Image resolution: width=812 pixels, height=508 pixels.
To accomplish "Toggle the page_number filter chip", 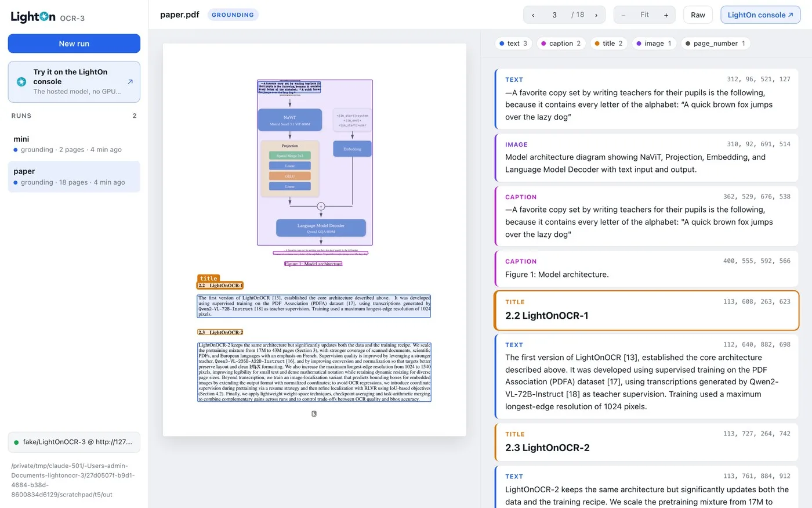I will coord(716,44).
